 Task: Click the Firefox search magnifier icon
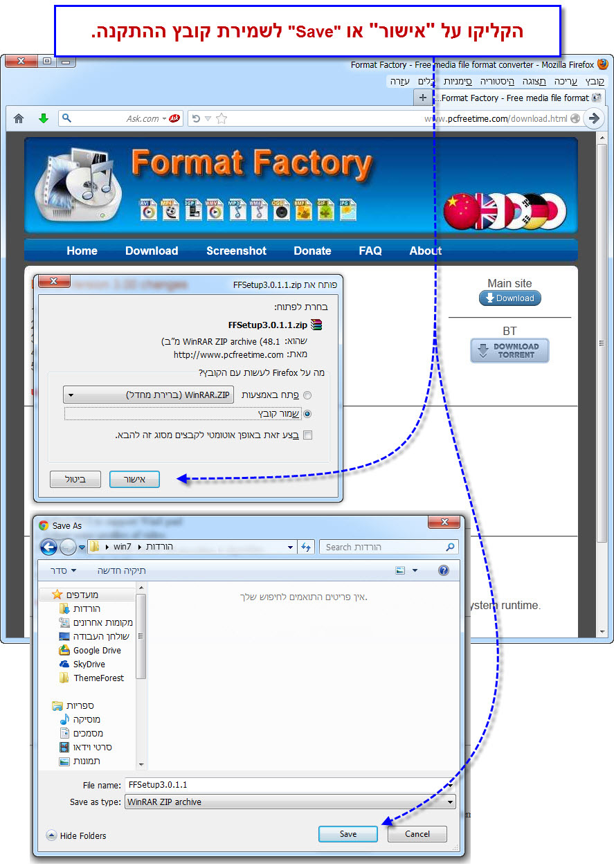point(66,118)
